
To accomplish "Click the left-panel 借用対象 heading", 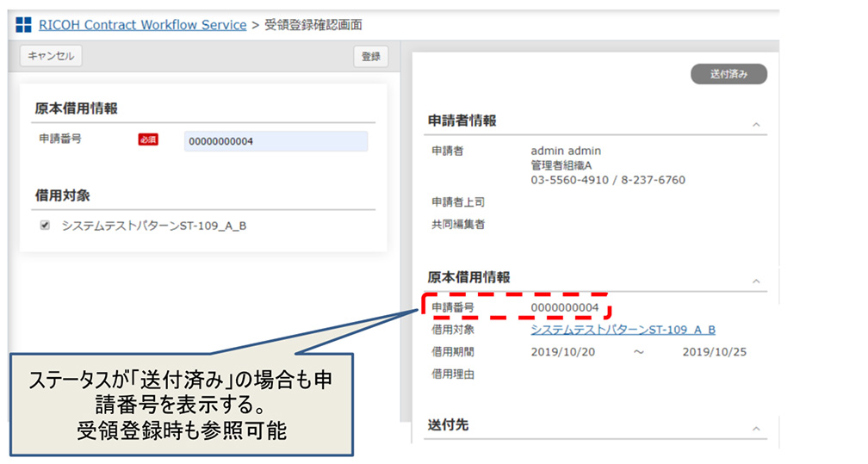I will (62, 196).
